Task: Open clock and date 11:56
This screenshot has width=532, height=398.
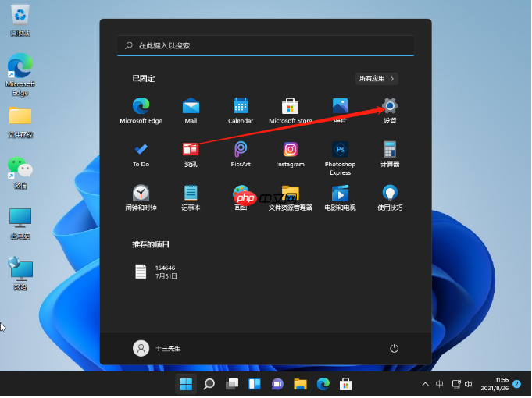Action: [495, 384]
